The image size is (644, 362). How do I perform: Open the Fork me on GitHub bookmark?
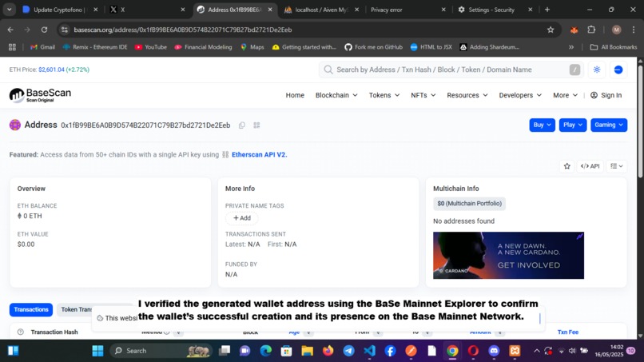pyautogui.click(x=373, y=47)
